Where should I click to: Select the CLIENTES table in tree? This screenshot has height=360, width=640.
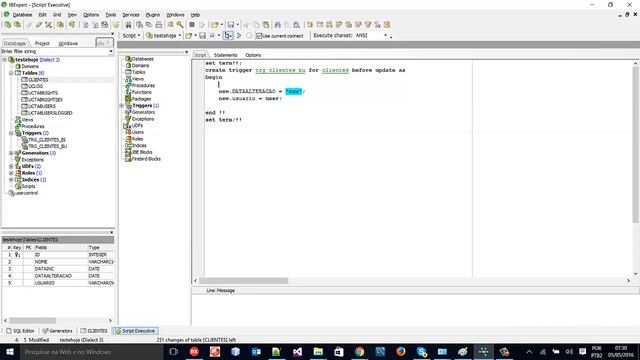click(x=38, y=80)
